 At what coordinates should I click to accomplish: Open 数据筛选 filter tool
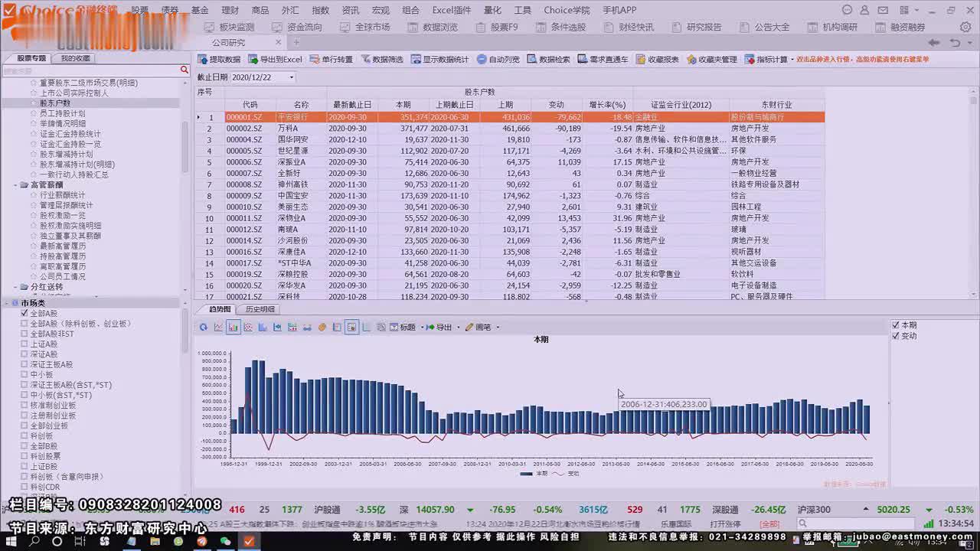click(x=382, y=60)
